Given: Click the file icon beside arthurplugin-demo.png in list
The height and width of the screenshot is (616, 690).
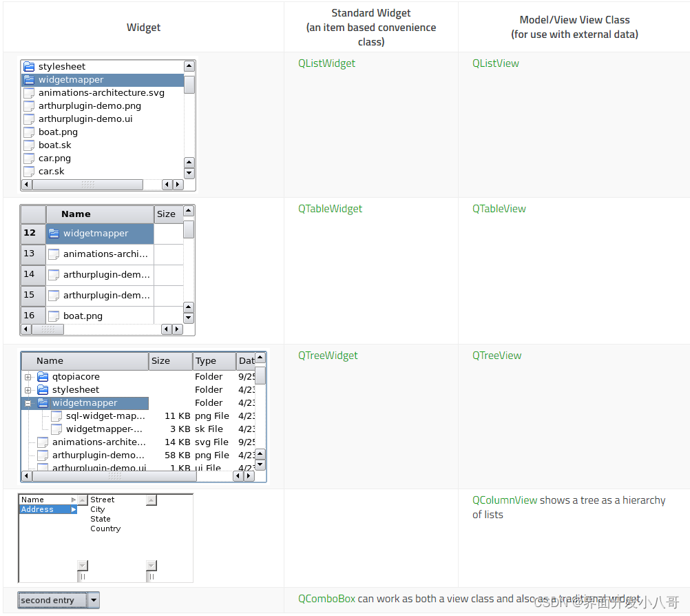Looking at the screenshot, I should [x=29, y=106].
